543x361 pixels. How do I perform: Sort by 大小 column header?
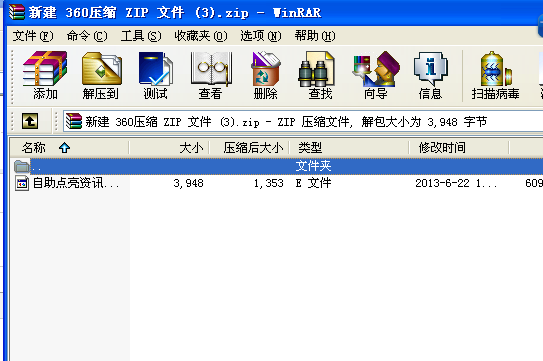point(169,148)
